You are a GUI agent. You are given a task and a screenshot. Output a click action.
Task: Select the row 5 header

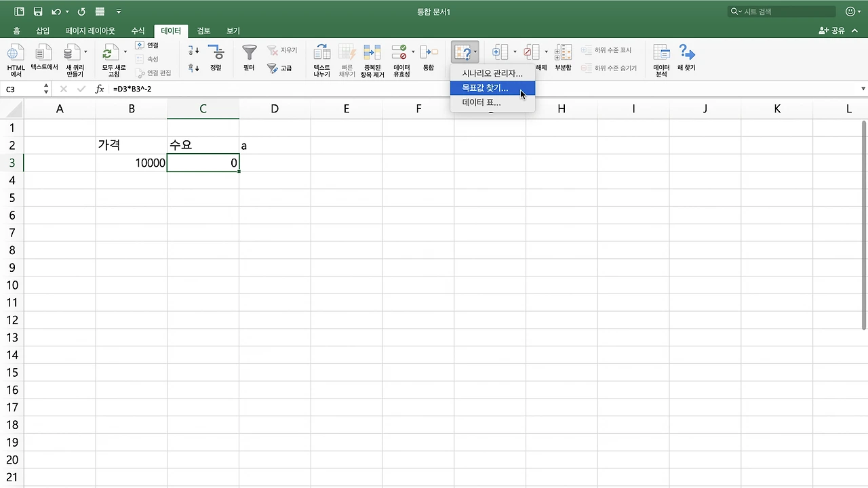tap(12, 198)
